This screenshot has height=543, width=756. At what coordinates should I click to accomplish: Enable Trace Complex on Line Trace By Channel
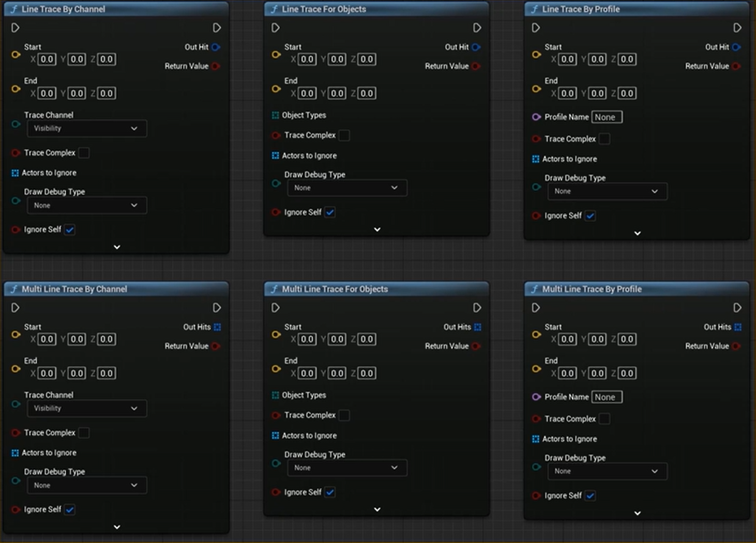[x=84, y=153]
